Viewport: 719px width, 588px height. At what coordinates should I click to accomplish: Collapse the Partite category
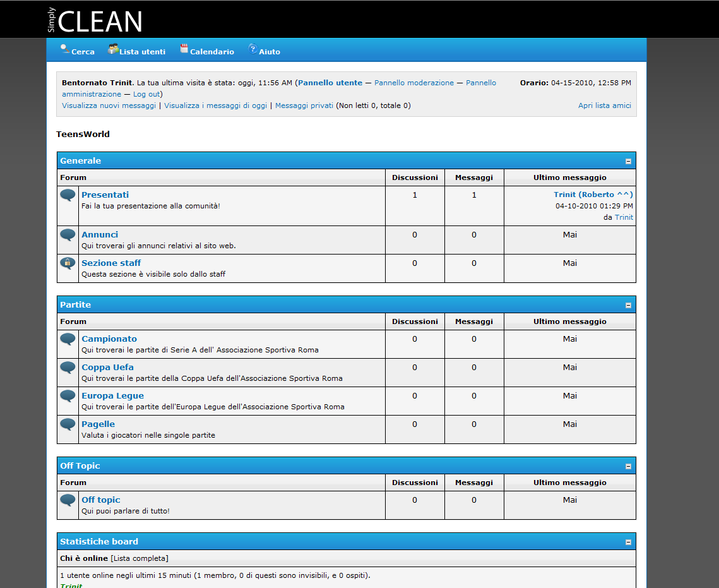point(628,305)
